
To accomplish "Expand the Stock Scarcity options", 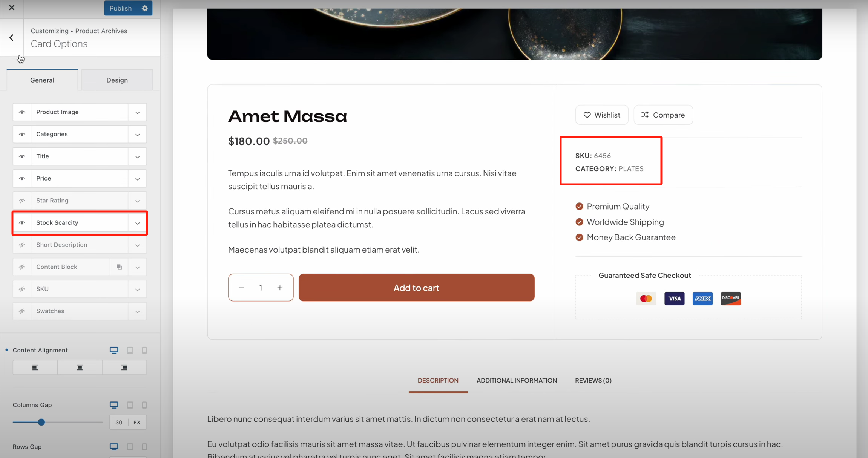I will pyautogui.click(x=138, y=223).
